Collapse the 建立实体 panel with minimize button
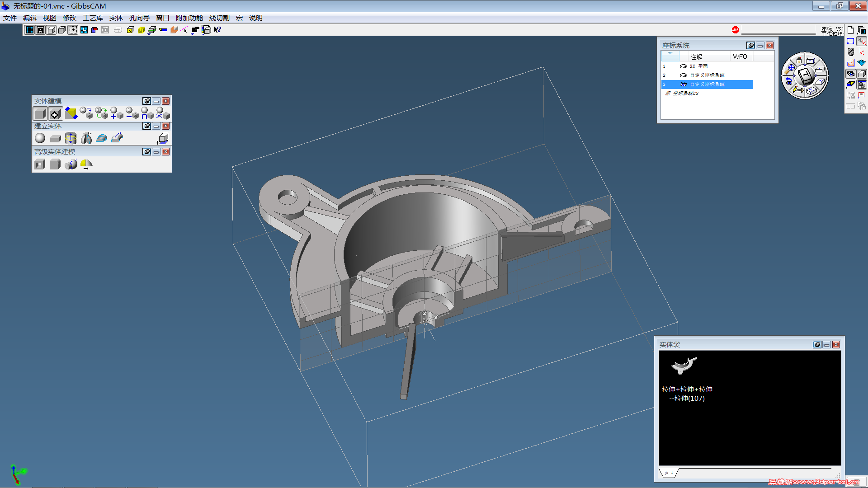 (x=156, y=126)
